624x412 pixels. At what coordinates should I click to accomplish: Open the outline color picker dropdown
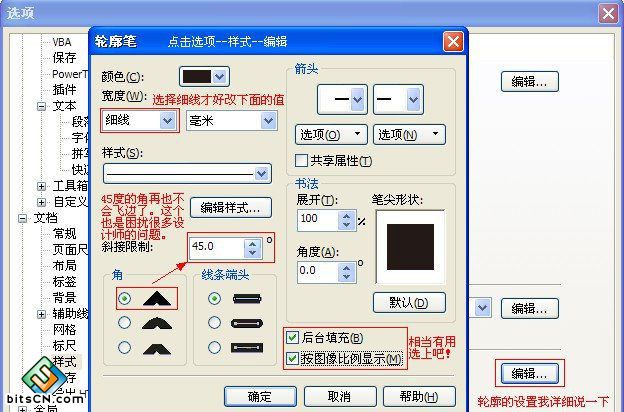(x=220, y=76)
